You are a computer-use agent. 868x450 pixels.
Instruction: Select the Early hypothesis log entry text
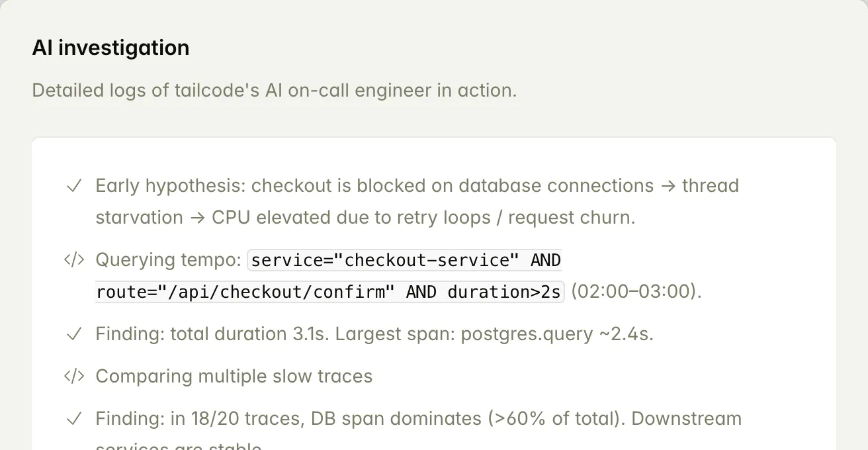pyautogui.click(x=417, y=186)
